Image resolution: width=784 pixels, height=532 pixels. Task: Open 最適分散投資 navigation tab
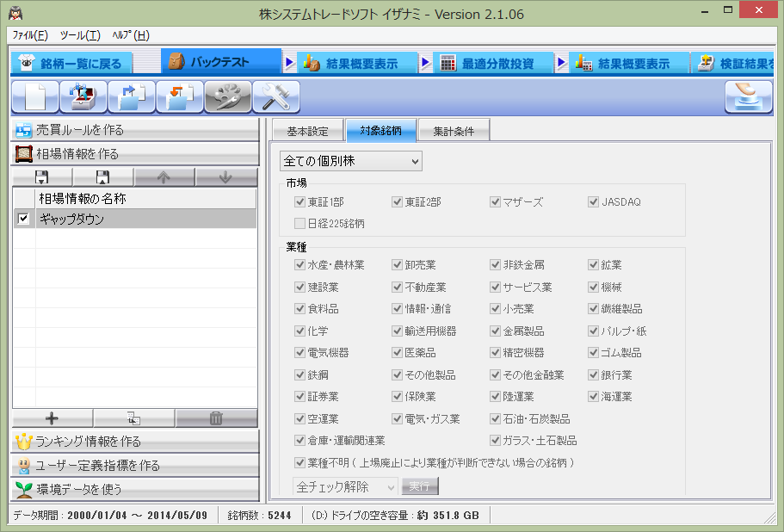pyautogui.click(x=493, y=63)
